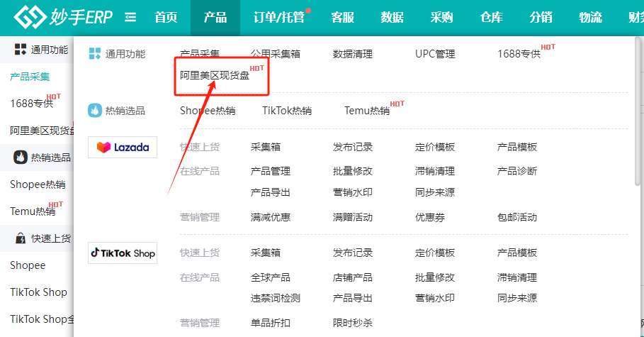Open the 产品 top menu
This screenshot has height=337, width=644.
coord(215,17)
